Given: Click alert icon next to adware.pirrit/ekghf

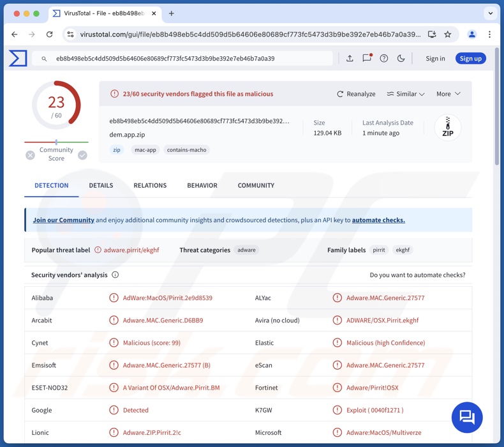Looking at the screenshot, I should pos(98,250).
